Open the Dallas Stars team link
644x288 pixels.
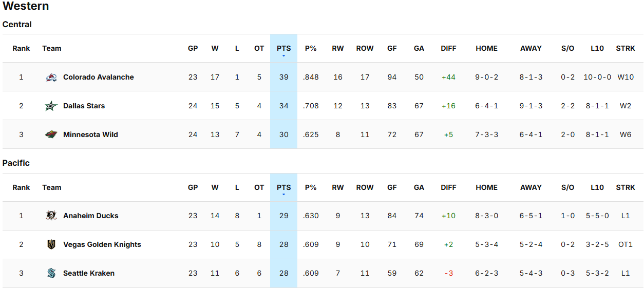pos(84,106)
